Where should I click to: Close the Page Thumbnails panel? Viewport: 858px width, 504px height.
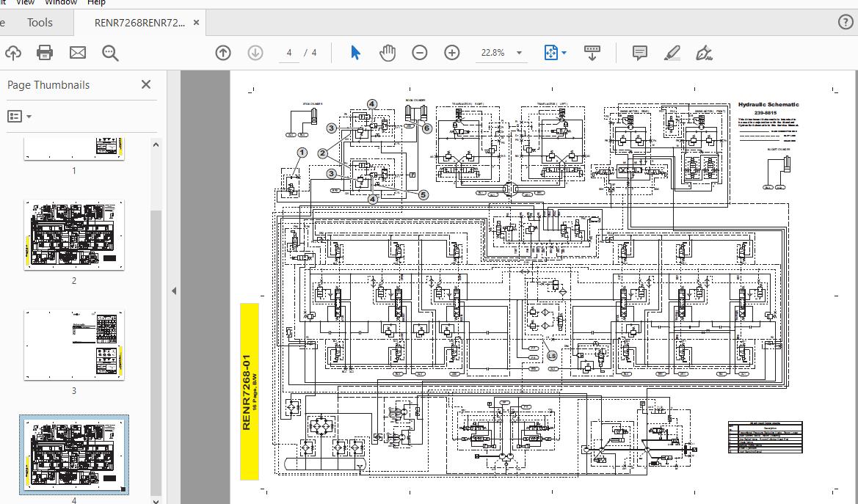coord(145,84)
